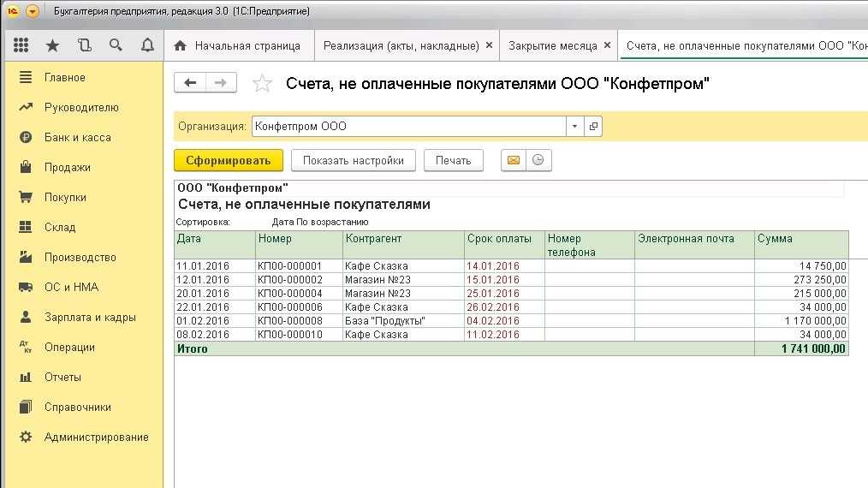This screenshot has width=868, height=488.
Task: Close the Реализация (акты, накладные) tab
Action: tap(489, 45)
